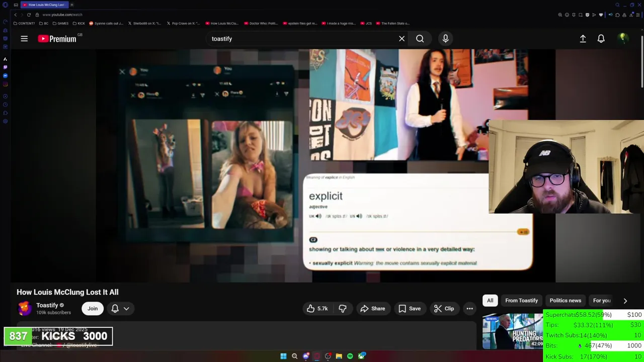Open 'The Fallen State o...' bookmark
The height and width of the screenshot is (362, 644).
(x=393, y=23)
